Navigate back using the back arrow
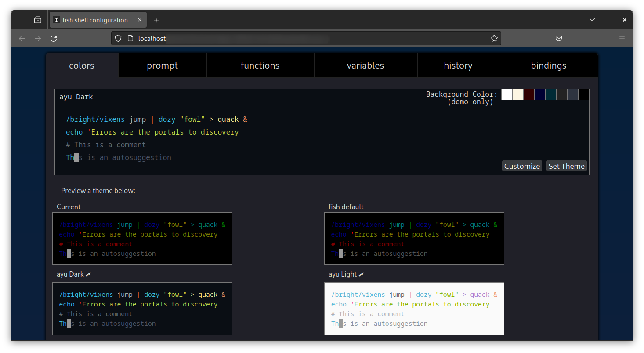This screenshot has width=644, height=353. pyautogui.click(x=22, y=38)
